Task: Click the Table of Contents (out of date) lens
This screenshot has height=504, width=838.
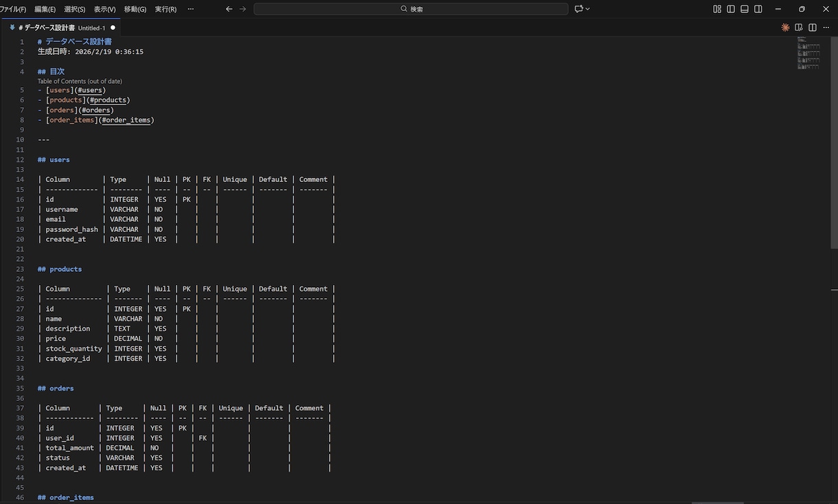Action: 80,81
